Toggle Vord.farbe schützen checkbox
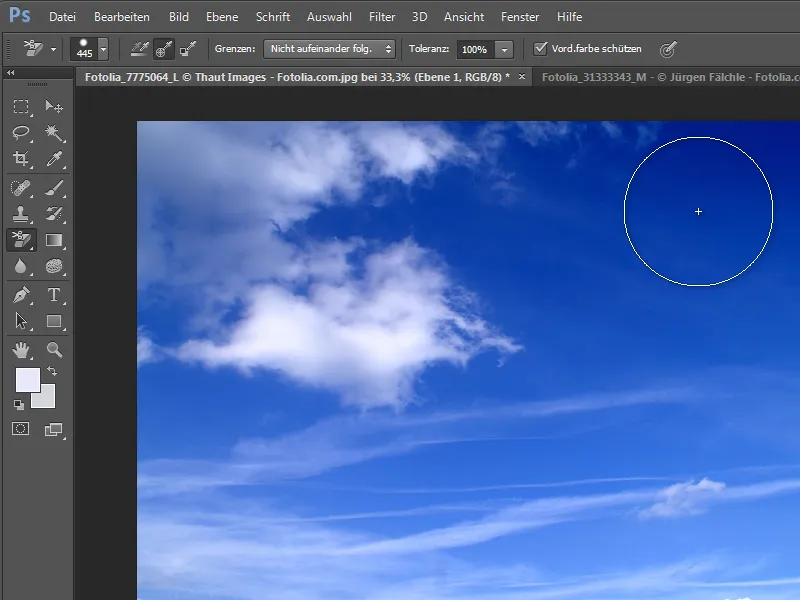The width and height of the screenshot is (800, 600). 540,48
